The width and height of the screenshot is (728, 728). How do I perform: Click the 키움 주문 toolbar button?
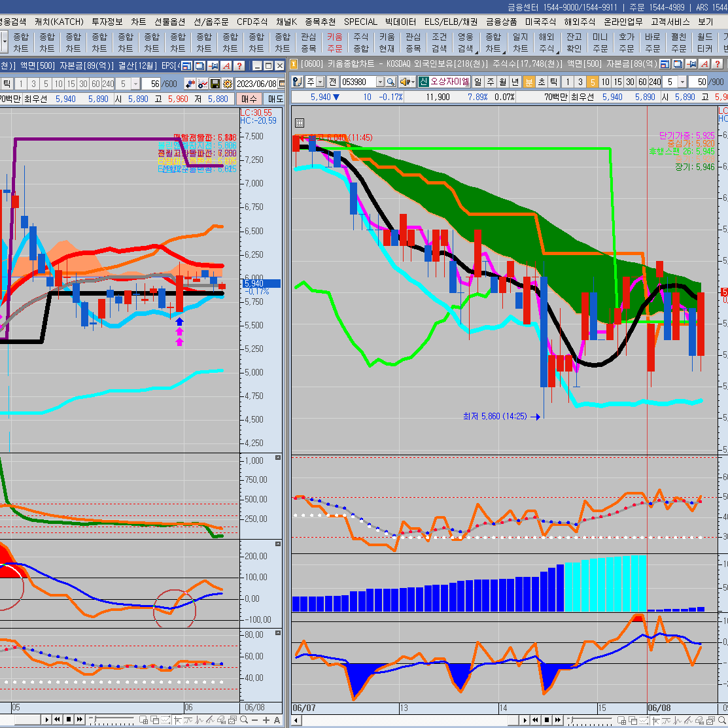(x=334, y=43)
